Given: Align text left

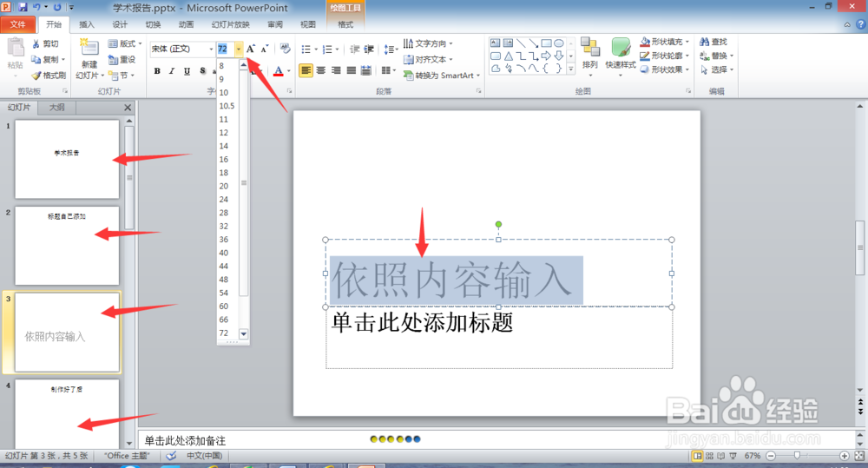Looking at the screenshot, I should (306, 71).
